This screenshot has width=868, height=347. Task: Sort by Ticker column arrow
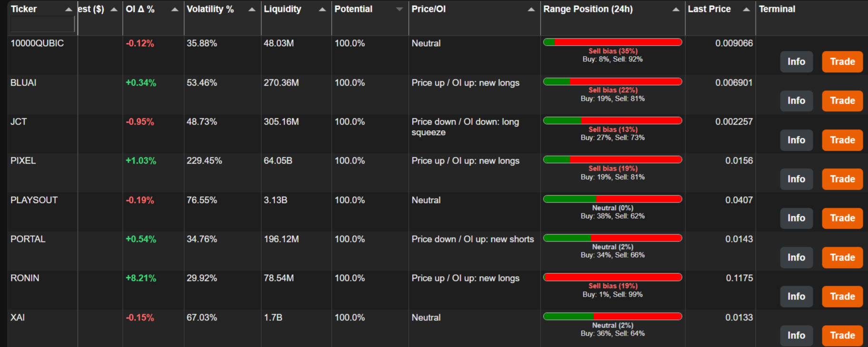(69, 10)
